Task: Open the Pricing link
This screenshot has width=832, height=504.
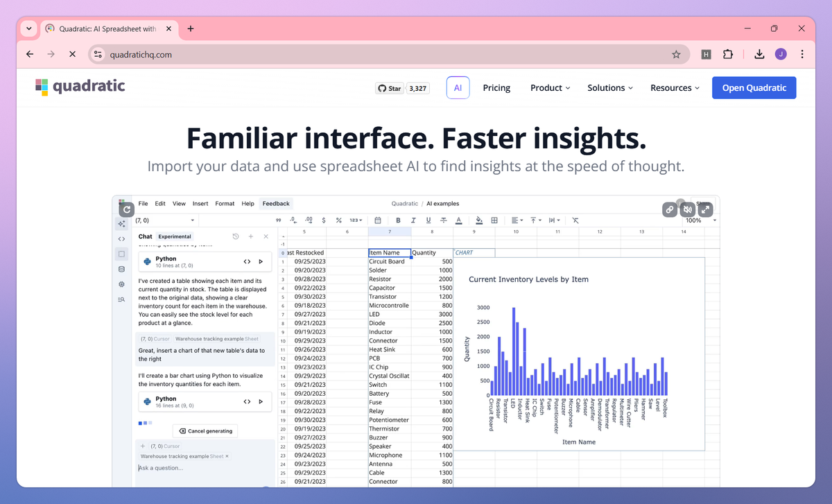Action: (496, 88)
